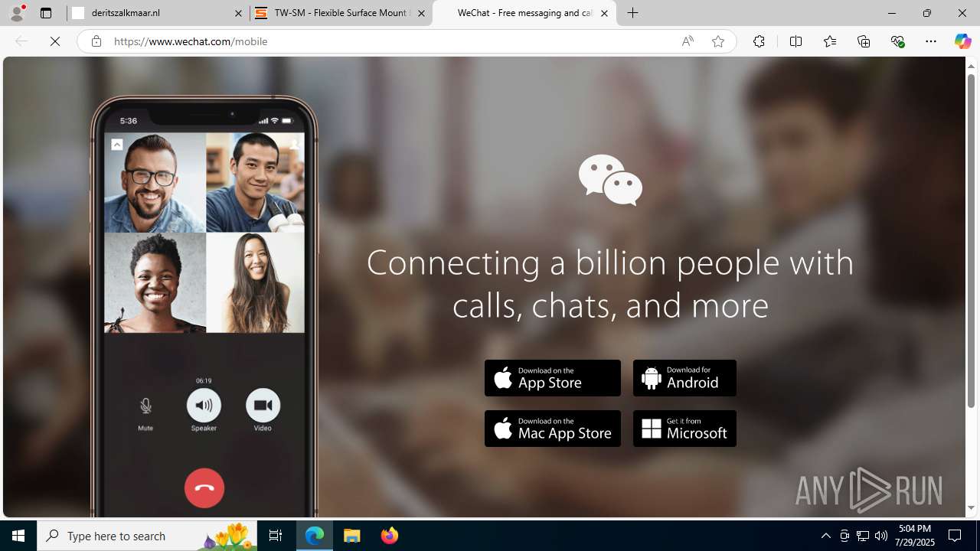Open the network status tray icon
Image resolution: width=980 pixels, height=551 pixels.
coord(863,536)
